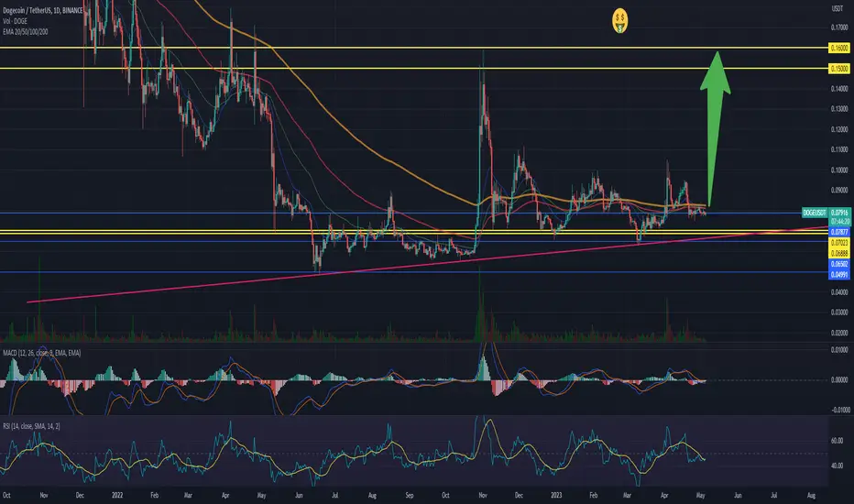This screenshot has height=504, width=854.
Task: Click the 40.00 RSI axis value
Action: [838, 466]
